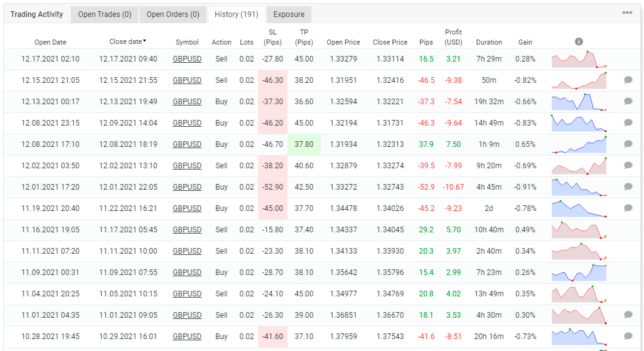The width and height of the screenshot is (644, 351).
Task: Select the History (191) tab
Action: (x=237, y=14)
